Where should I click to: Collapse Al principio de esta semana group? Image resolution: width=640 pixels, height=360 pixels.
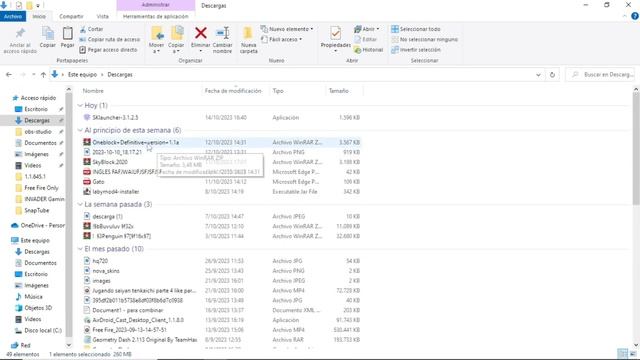click(80, 130)
